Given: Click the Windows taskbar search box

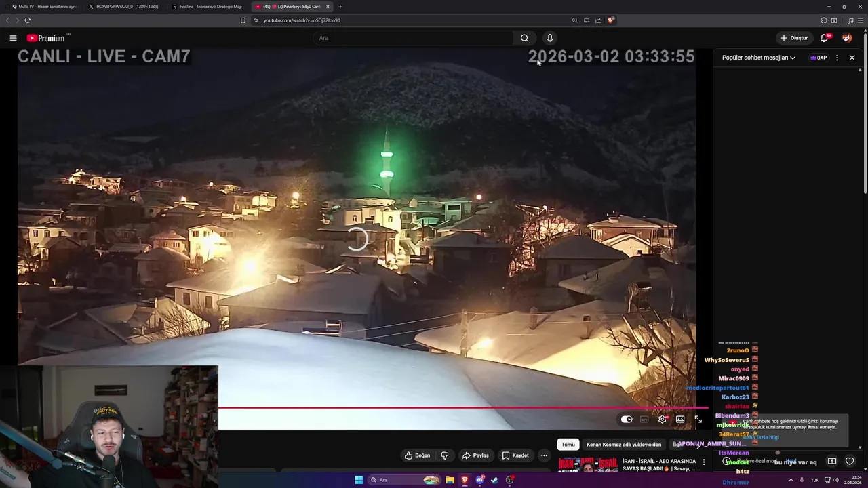Looking at the screenshot, I should tap(404, 480).
